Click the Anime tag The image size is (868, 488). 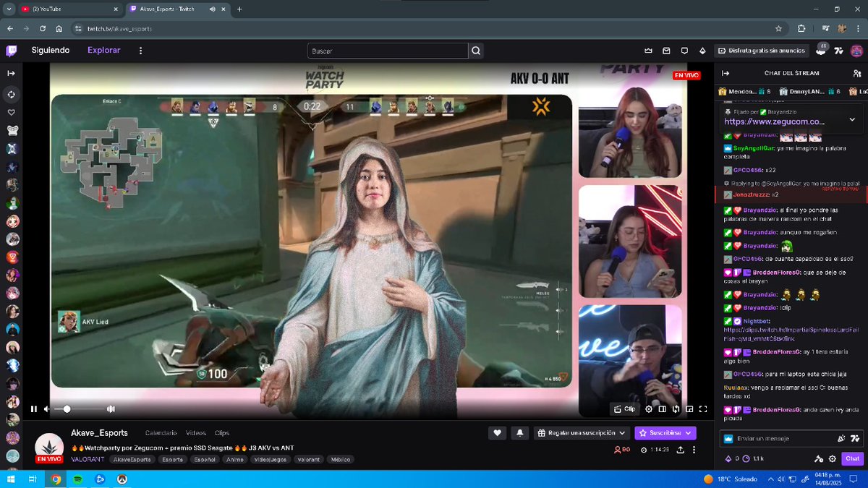click(x=235, y=459)
